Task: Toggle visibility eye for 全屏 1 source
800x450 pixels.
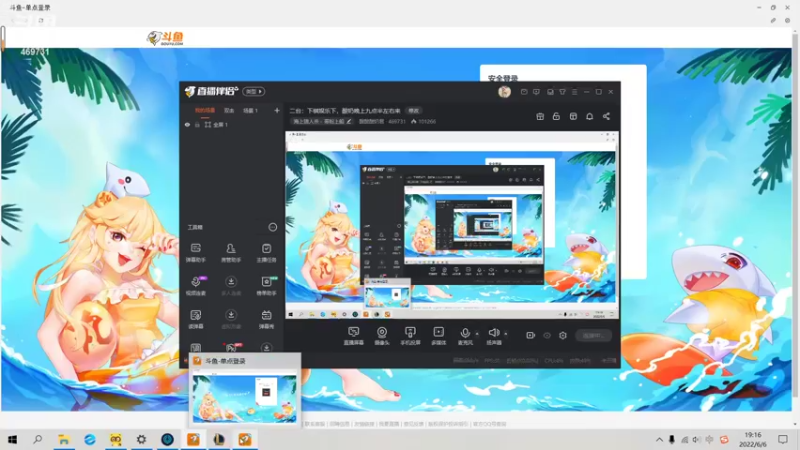Action: tap(187, 124)
